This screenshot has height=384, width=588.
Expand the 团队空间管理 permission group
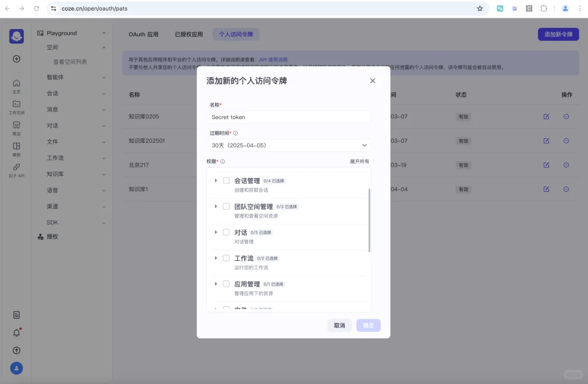tap(216, 206)
